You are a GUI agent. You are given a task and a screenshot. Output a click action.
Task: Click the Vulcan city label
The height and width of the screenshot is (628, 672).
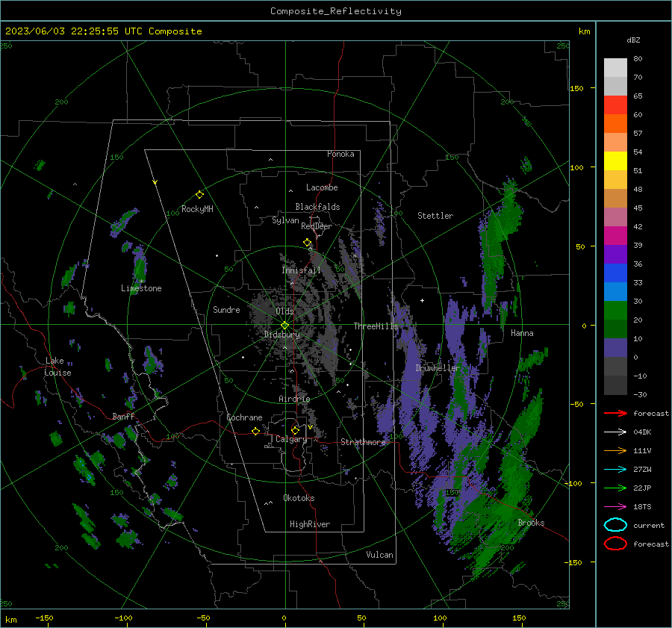[x=379, y=555]
